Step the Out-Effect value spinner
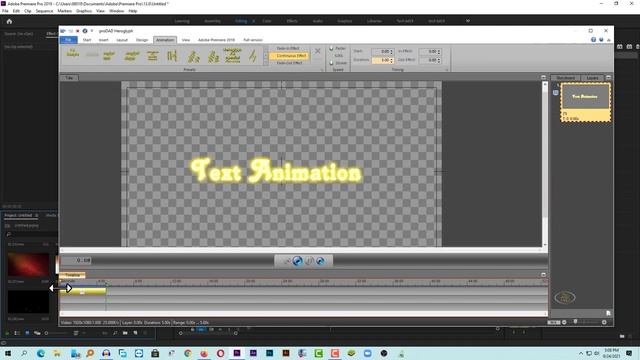This screenshot has height=360, width=640. (439, 60)
